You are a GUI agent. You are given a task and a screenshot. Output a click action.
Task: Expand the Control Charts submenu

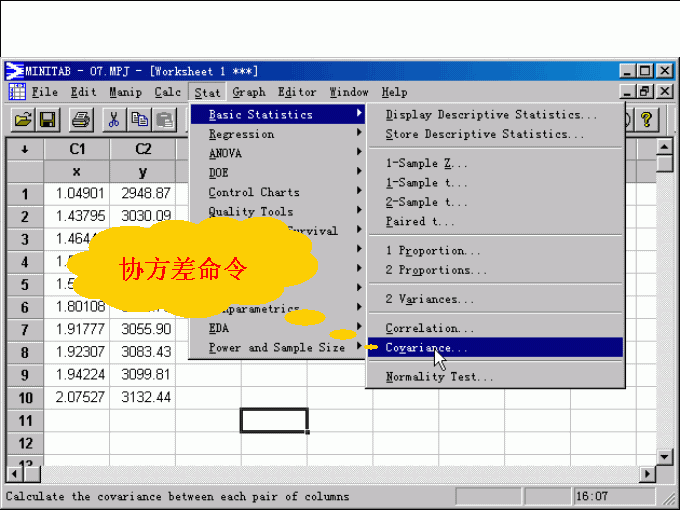pos(253,192)
